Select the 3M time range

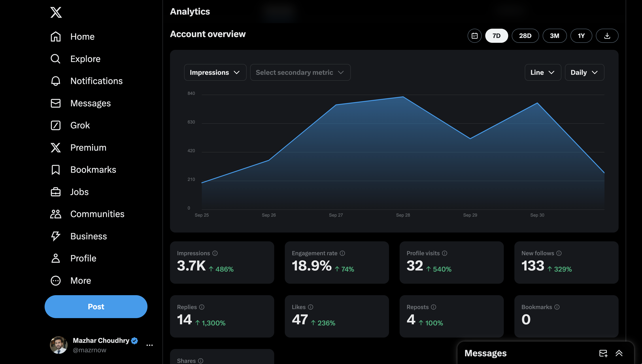[554, 36]
